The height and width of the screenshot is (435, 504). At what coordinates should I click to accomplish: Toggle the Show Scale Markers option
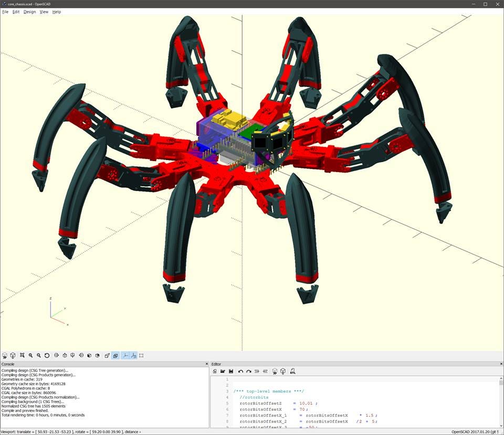[x=134, y=355]
